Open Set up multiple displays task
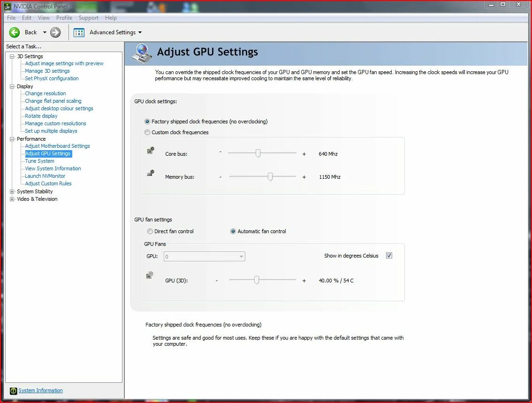 51,131
